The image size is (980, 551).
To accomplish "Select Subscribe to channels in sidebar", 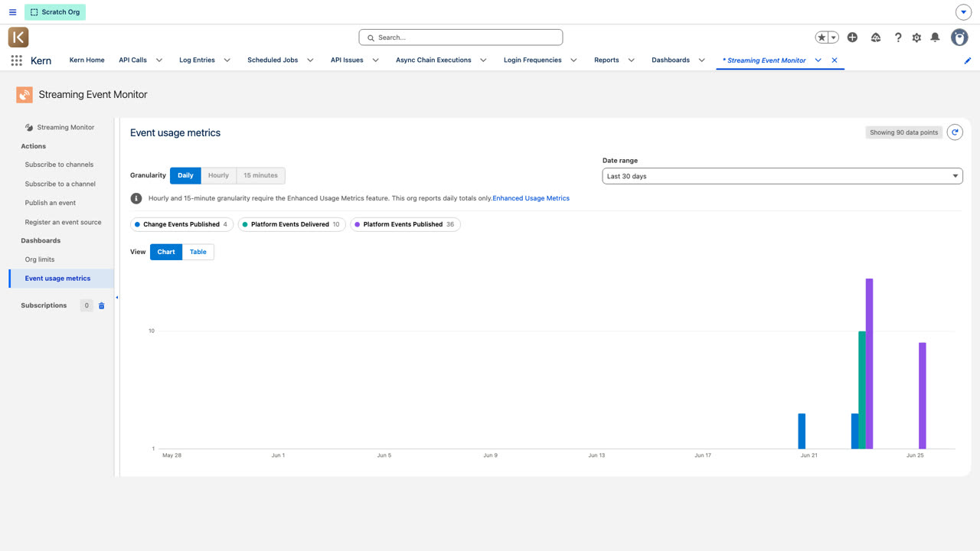I will [x=59, y=165].
